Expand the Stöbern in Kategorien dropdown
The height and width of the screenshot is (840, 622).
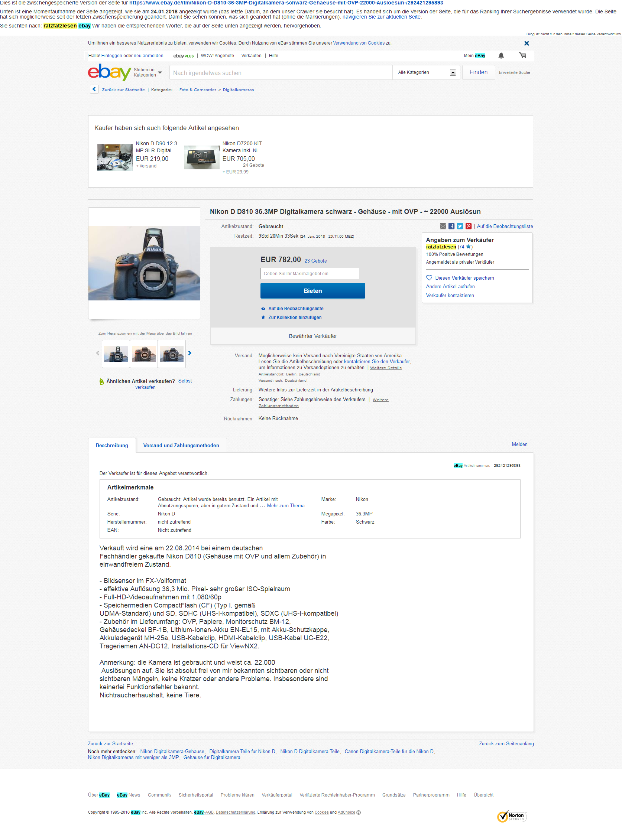click(148, 72)
